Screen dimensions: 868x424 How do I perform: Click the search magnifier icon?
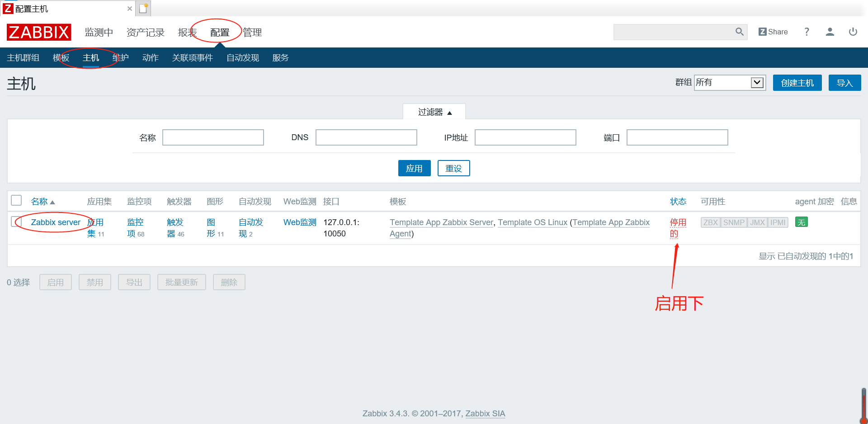(740, 32)
